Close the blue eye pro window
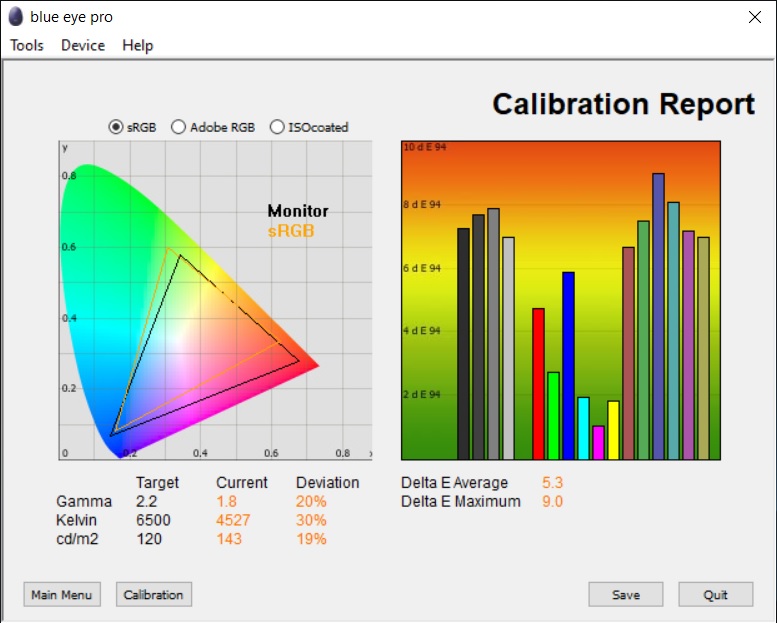The image size is (777, 623). [x=755, y=17]
